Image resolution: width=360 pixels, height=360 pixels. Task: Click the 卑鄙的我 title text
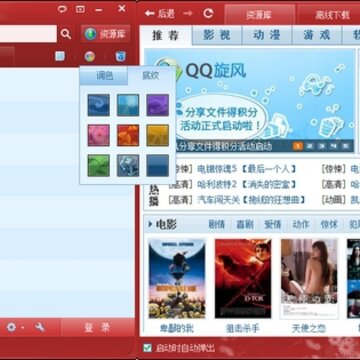177,328
